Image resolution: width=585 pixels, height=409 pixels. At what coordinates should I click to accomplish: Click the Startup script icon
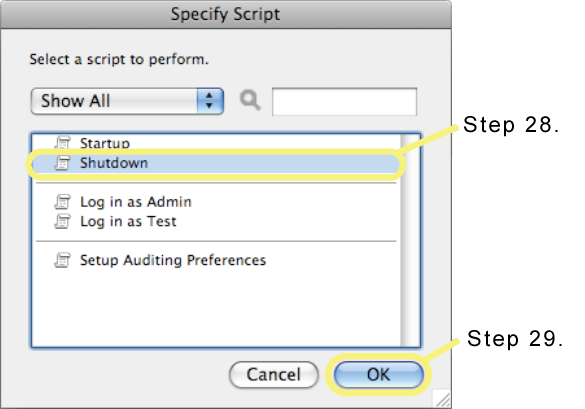62,143
